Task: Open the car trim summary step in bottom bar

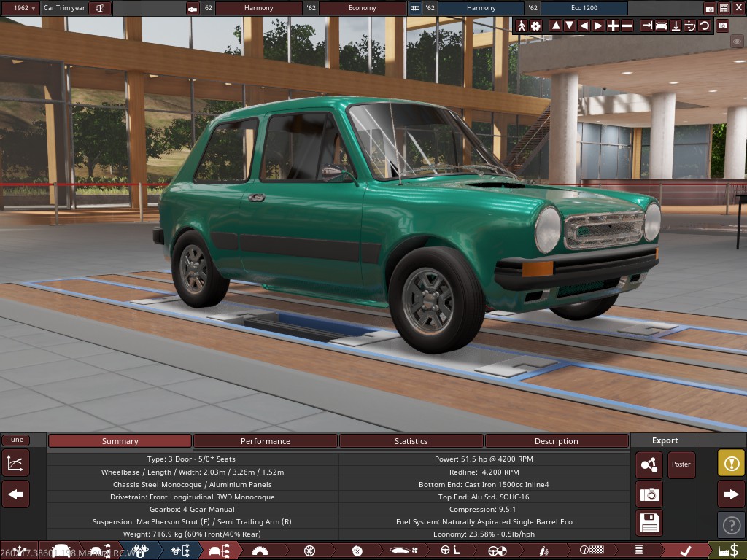Action: click(219, 551)
